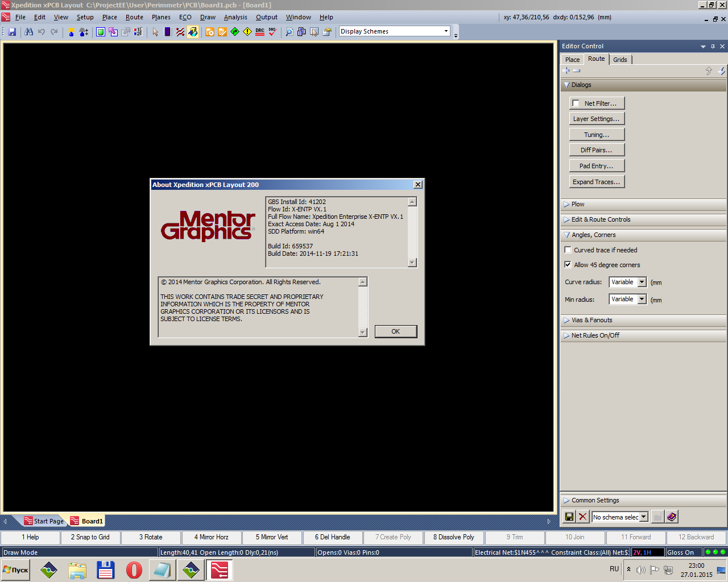The width and height of the screenshot is (728, 582).
Task: Run Batch DRC with the DRC icon
Action: [260, 32]
